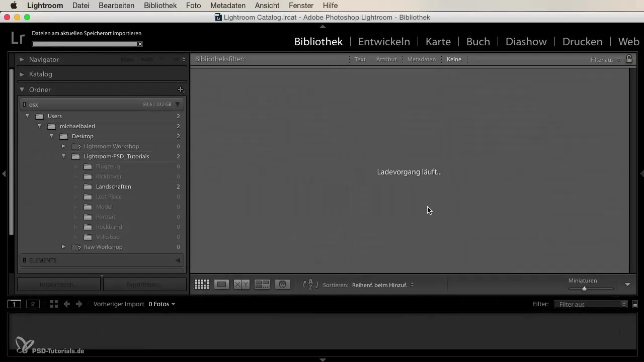Click the Importieren button
644x362 pixels.
pos(59,284)
